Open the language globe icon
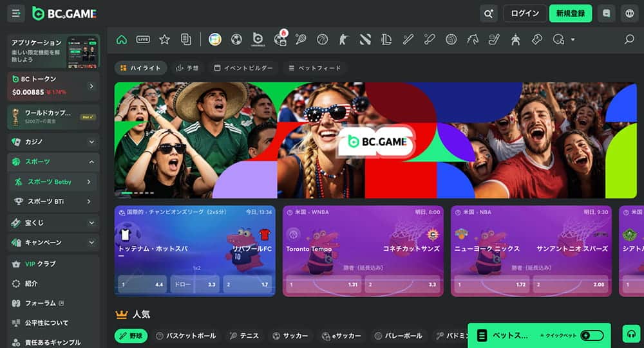 [629, 14]
